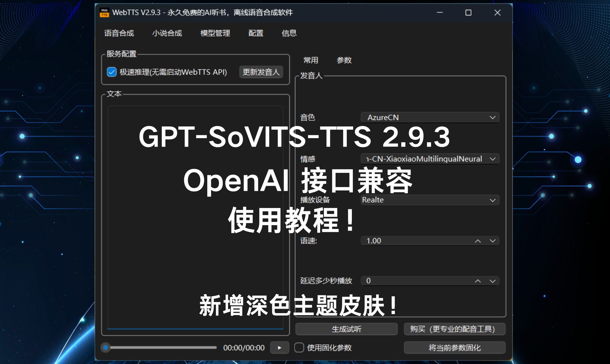This screenshot has width=610, height=364.
Task: Click the 购买 (更专业的配音工具) button
Action: 455,329
